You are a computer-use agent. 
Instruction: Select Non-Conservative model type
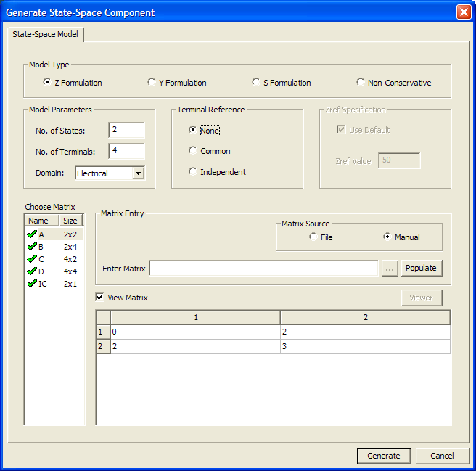click(361, 83)
